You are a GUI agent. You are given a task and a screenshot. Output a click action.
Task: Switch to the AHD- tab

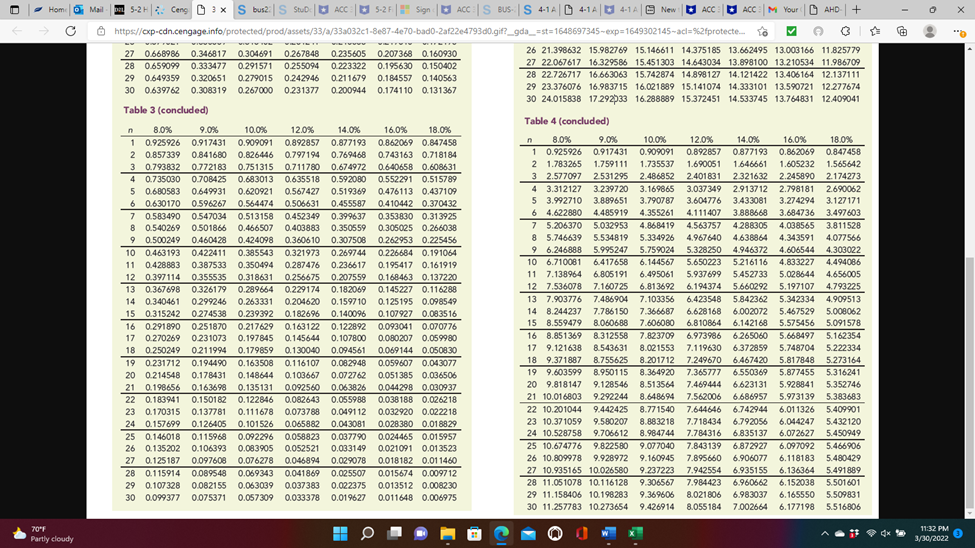pyautogui.click(x=825, y=10)
